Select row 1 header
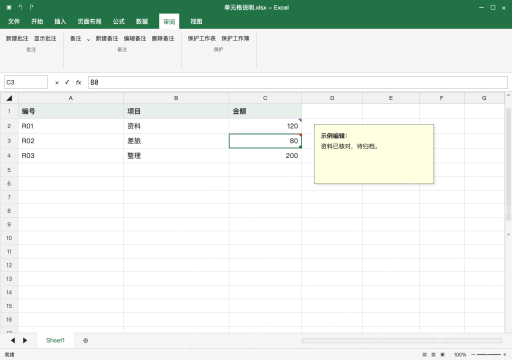The width and height of the screenshot is (512, 360). point(9,111)
